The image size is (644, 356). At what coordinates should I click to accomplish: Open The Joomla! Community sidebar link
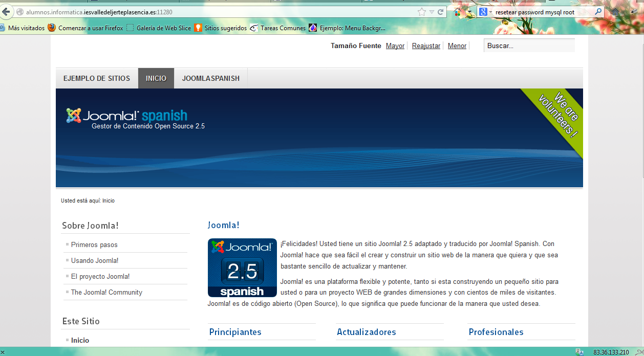pos(106,293)
